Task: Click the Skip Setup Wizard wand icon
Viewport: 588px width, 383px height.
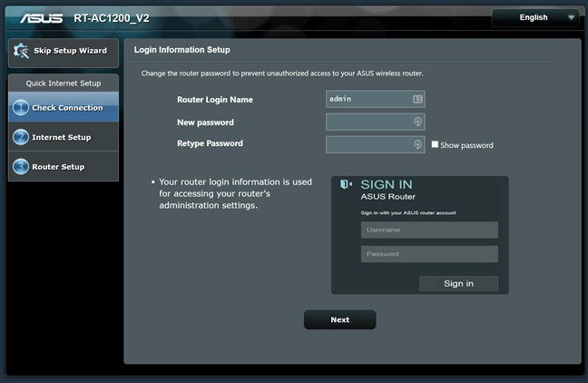Action: (21, 51)
